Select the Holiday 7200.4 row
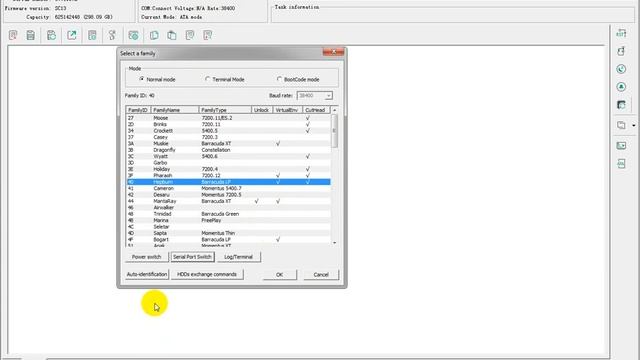 (x=228, y=169)
